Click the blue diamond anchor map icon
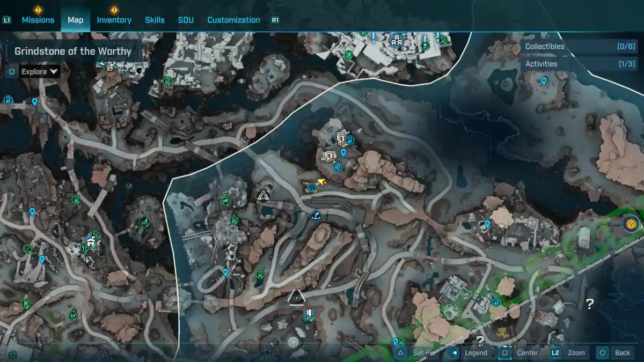This screenshot has height=362, width=644. (x=316, y=216)
